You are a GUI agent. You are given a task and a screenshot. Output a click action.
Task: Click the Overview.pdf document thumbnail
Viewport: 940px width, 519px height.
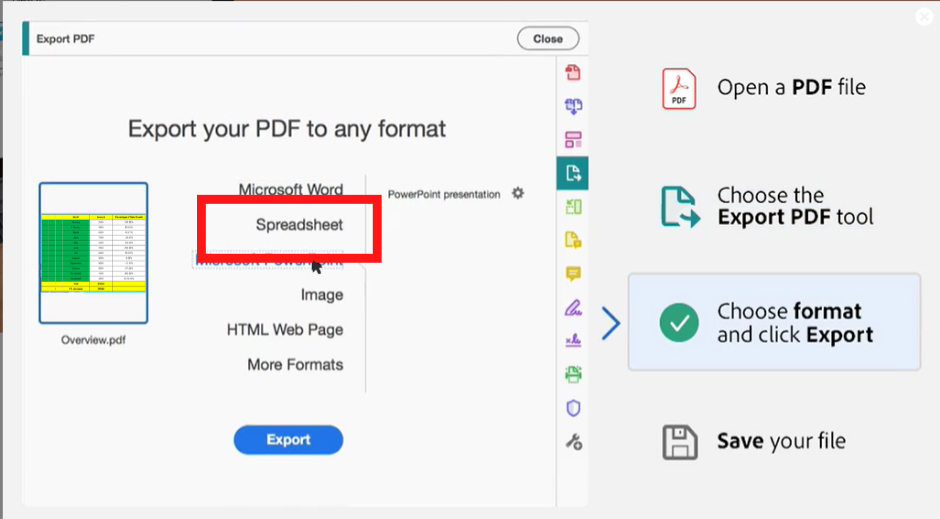point(93,253)
